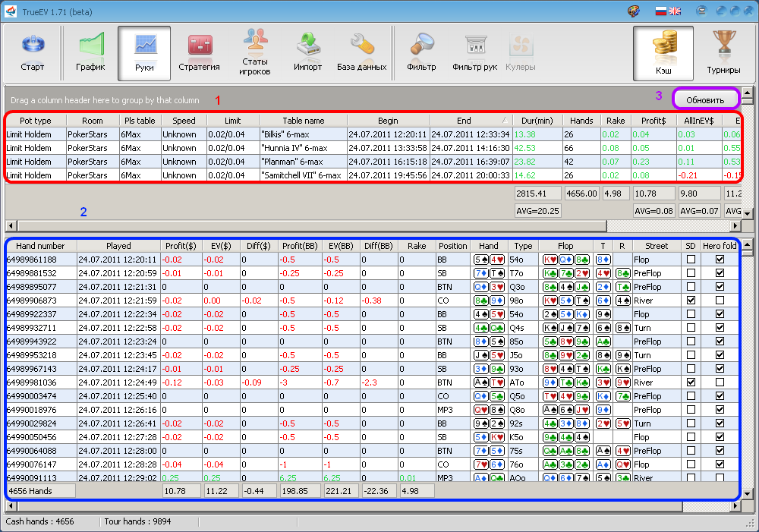The image size is (759, 532).
Task: Toggle Hero fold checkbox for hand 64989906873
Action: pyautogui.click(x=720, y=301)
